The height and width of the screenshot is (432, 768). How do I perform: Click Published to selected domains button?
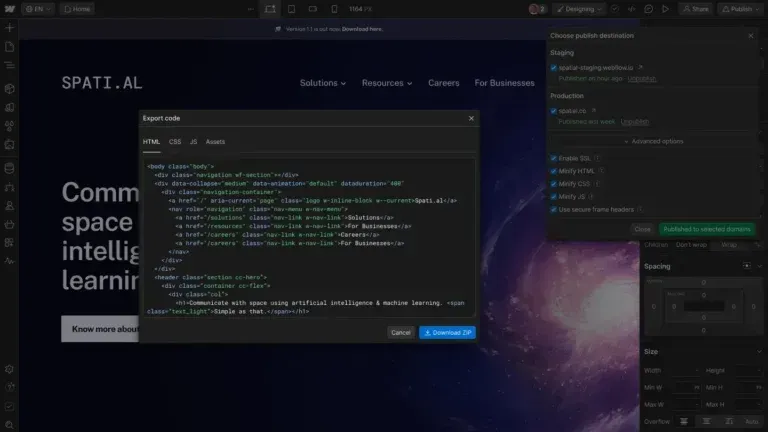point(707,229)
